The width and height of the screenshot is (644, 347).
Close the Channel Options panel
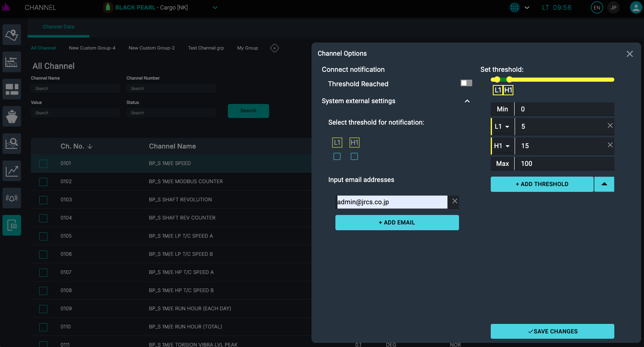630,54
